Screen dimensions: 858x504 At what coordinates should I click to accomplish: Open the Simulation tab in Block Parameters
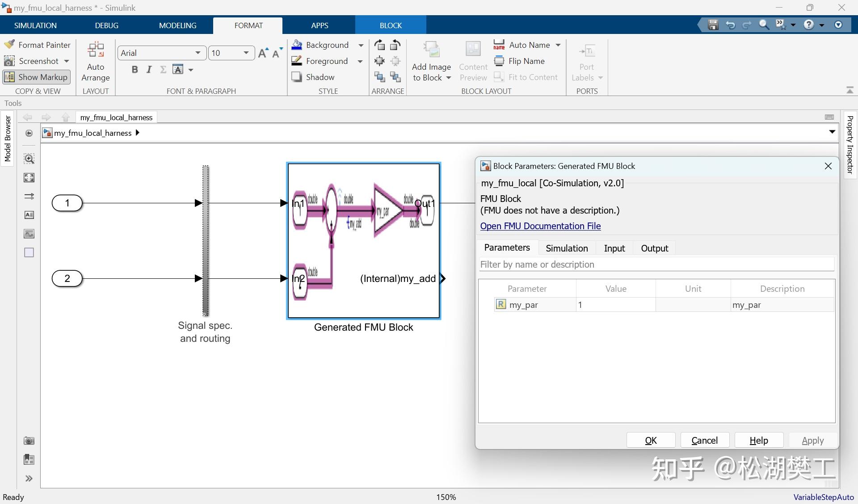(x=567, y=248)
